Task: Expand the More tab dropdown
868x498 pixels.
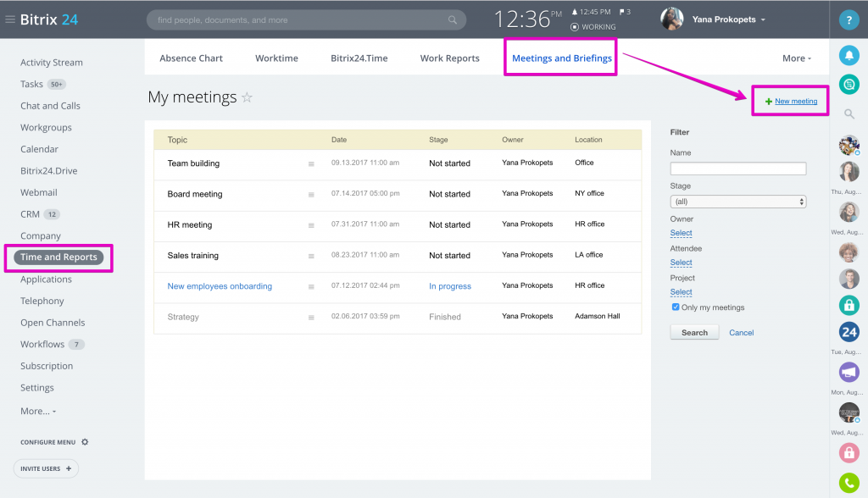Action: (x=797, y=58)
